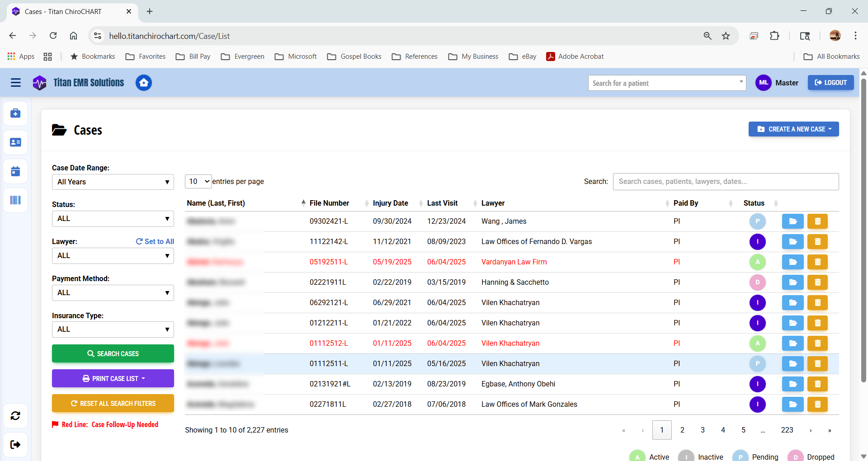Viewport: 868px width, 461px height.
Task: Go to page 223 of case results
Action: click(788, 430)
